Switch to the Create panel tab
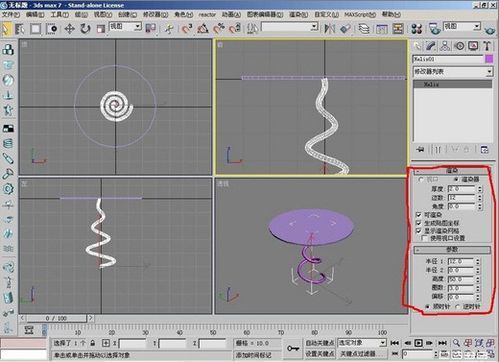Image resolution: width=499 pixels, height=362 pixels. pos(417,46)
